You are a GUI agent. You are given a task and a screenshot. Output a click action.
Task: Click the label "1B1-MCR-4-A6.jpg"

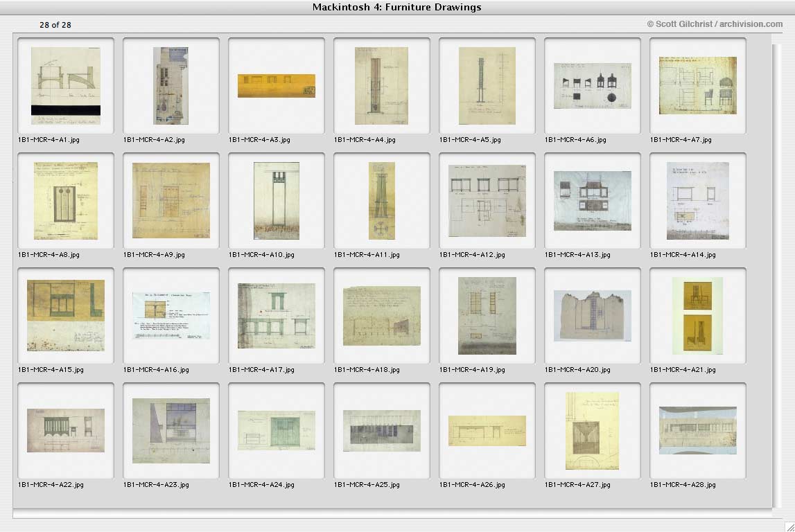coord(575,140)
